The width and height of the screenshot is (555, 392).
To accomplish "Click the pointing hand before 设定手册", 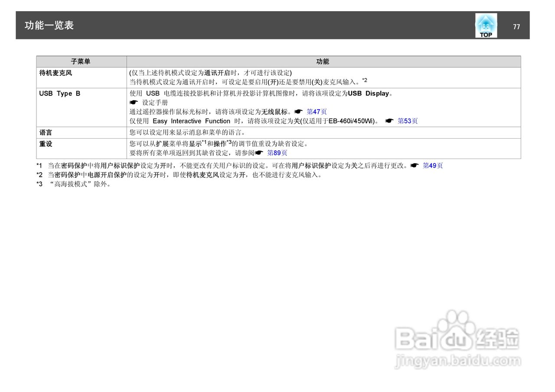I will point(134,103).
